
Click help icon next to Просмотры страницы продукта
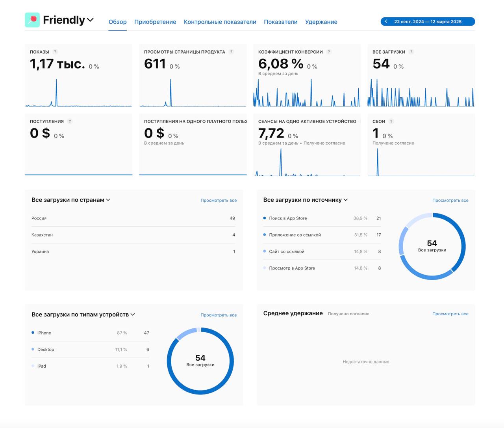click(231, 52)
